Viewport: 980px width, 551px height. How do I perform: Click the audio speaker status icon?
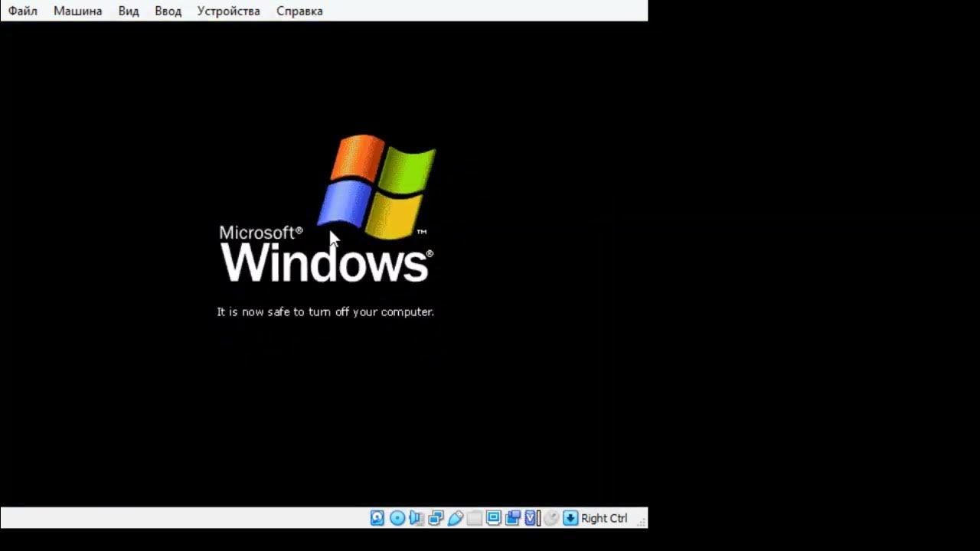pyautogui.click(x=416, y=518)
